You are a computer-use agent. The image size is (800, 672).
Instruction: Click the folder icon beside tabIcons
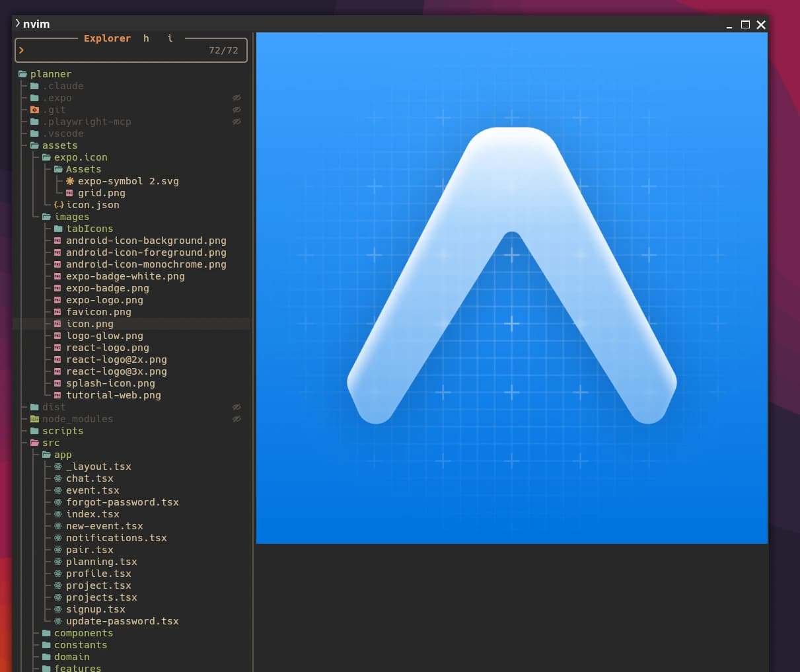(58, 229)
